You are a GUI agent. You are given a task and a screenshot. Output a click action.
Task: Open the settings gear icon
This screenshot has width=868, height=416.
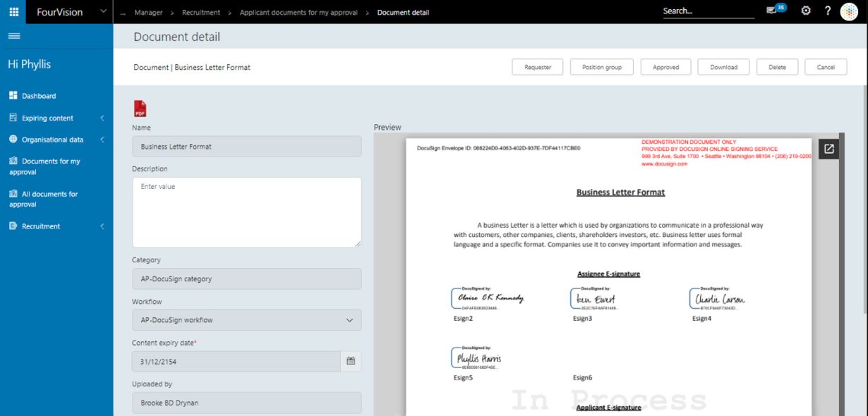click(806, 11)
